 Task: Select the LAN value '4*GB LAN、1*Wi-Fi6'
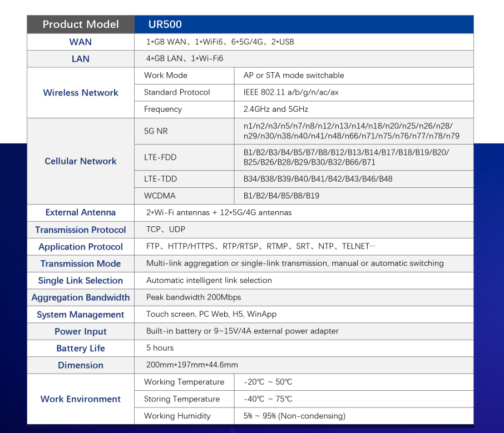click(x=185, y=59)
